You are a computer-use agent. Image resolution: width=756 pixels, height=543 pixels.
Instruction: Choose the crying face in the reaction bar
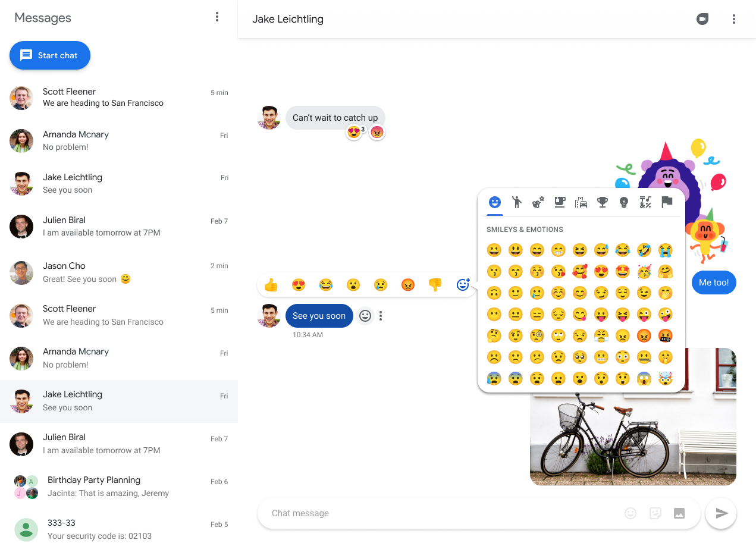coord(381,285)
